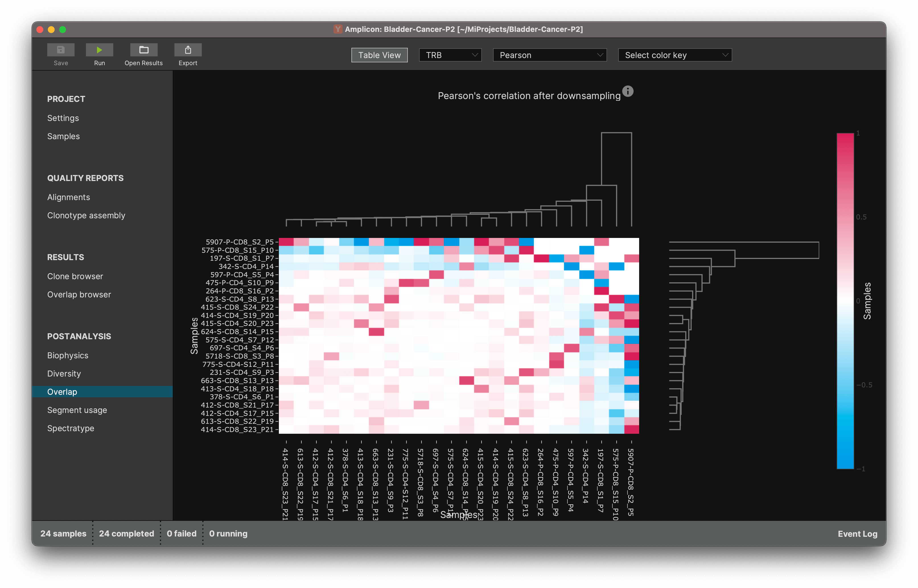
Task: Click the Pearson's correlation after downsampling title
Action: click(x=529, y=96)
